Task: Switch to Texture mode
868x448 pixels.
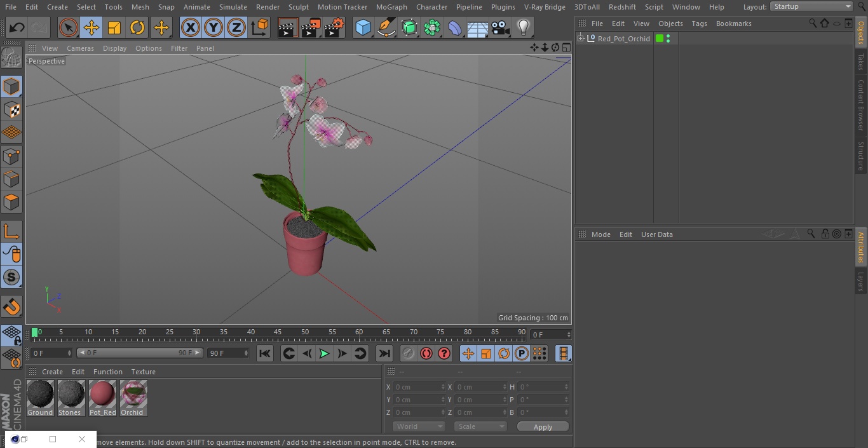Action: (x=11, y=109)
